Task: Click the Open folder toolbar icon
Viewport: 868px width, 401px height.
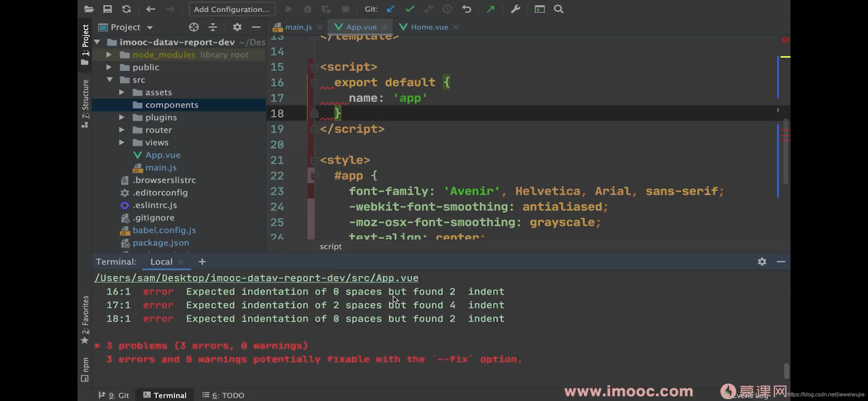Action: [89, 9]
